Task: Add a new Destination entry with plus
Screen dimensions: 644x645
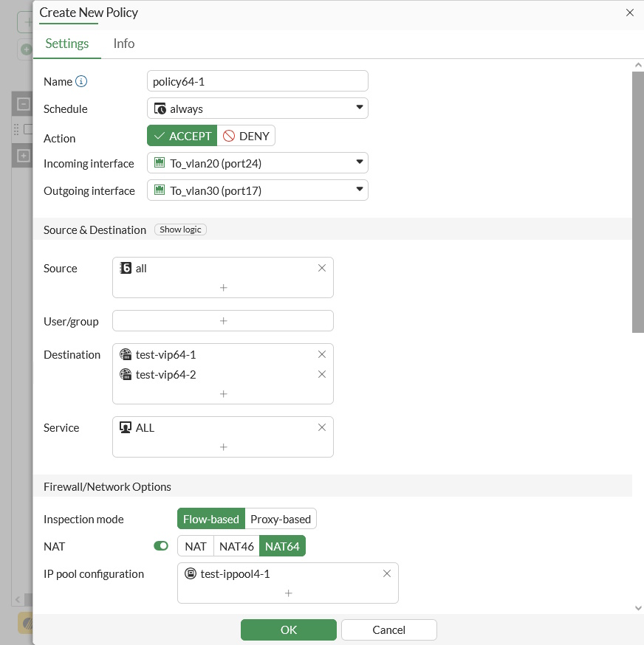Action: pyautogui.click(x=223, y=394)
